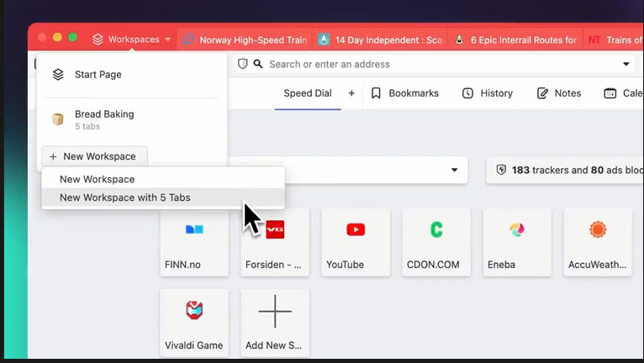Click the + New Workspace button

pos(94,156)
